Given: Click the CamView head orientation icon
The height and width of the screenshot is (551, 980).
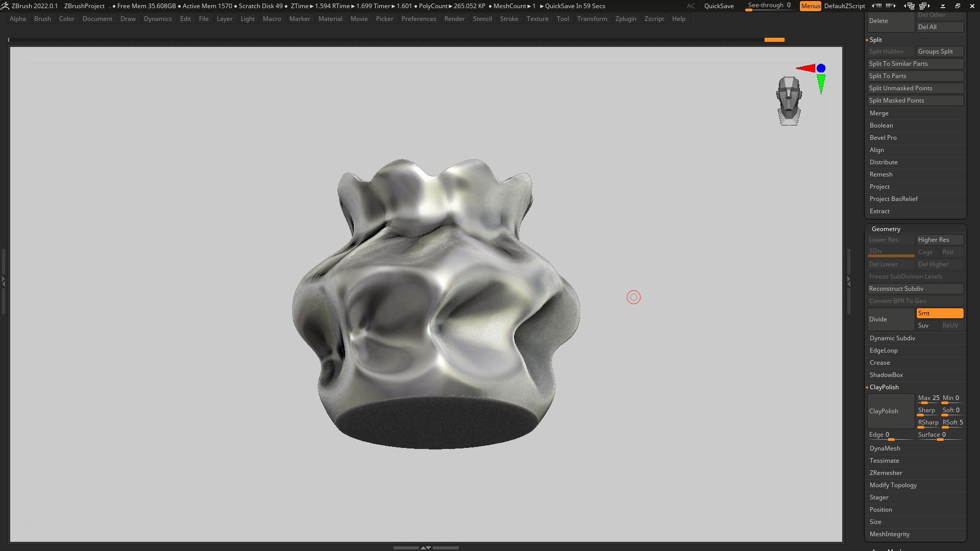Looking at the screenshot, I should click(789, 101).
